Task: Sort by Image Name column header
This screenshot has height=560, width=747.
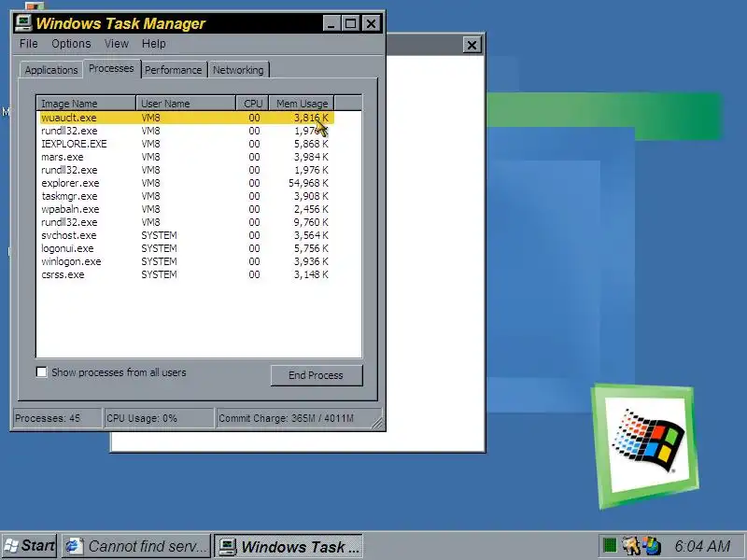Action: pos(86,104)
